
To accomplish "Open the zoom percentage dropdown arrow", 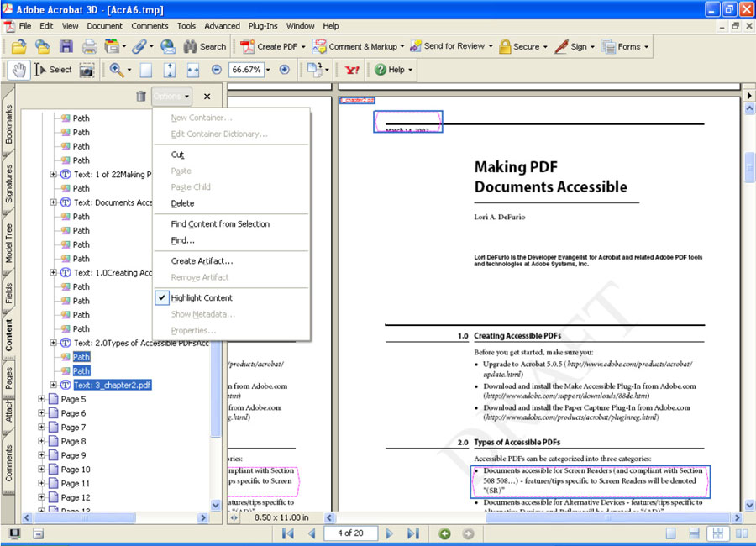I will pyautogui.click(x=269, y=70).
